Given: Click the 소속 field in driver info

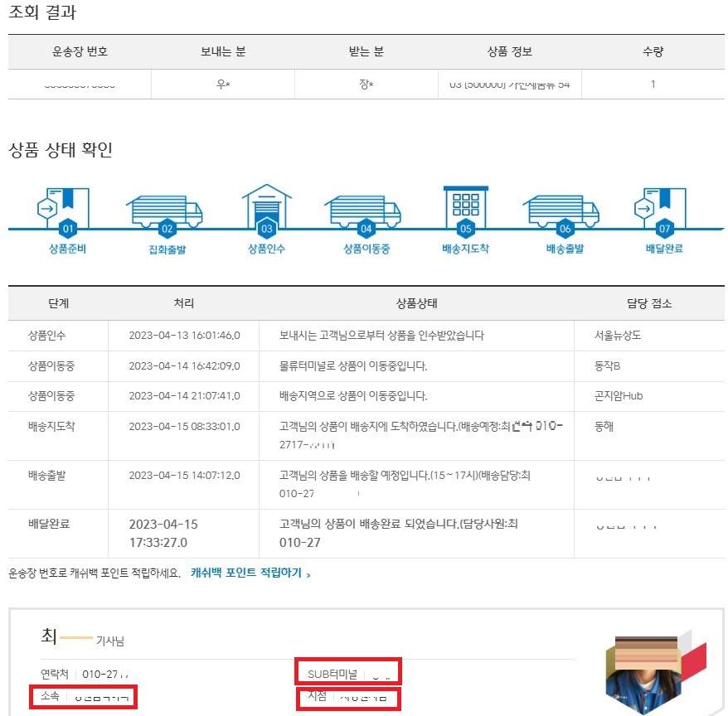Looking at the screenshot, I should point(83,696).
